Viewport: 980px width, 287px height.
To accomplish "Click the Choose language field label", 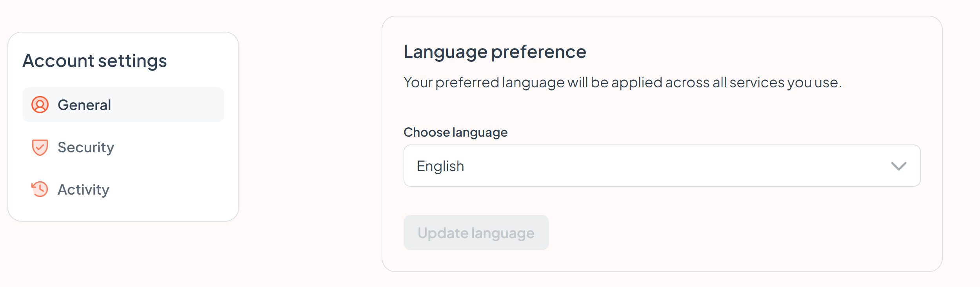I will click(455, 132).
